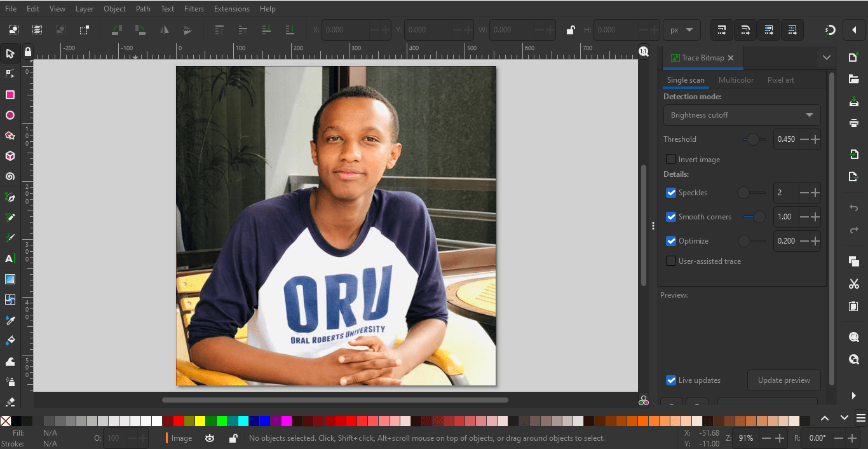Image resolution: width=868 pixels, height=449 pixels.
Task: Close the Trace Bitmap tab
Action: click(x=731, y=58)
